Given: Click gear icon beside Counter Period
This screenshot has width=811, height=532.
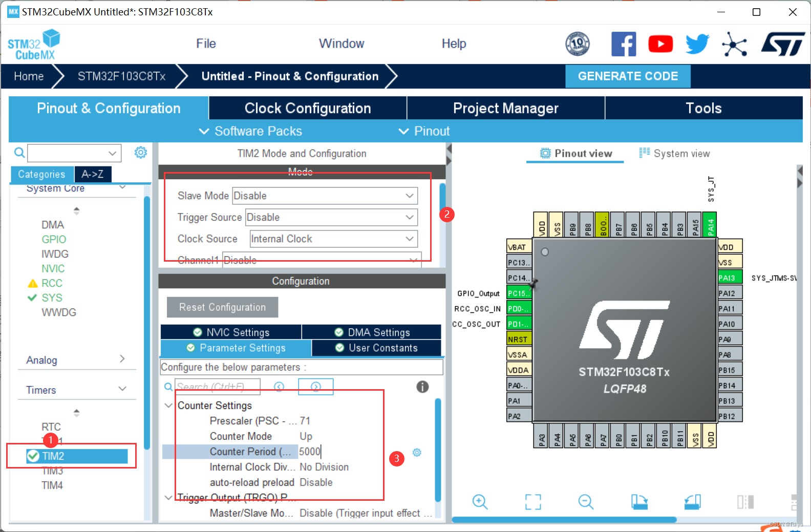Looking at the screenshot, I should click(417, 452).
